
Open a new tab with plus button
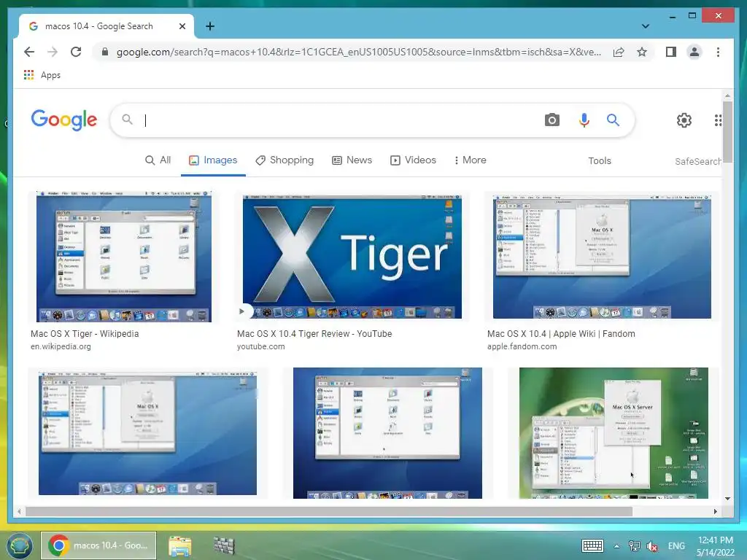coord(209,26)
